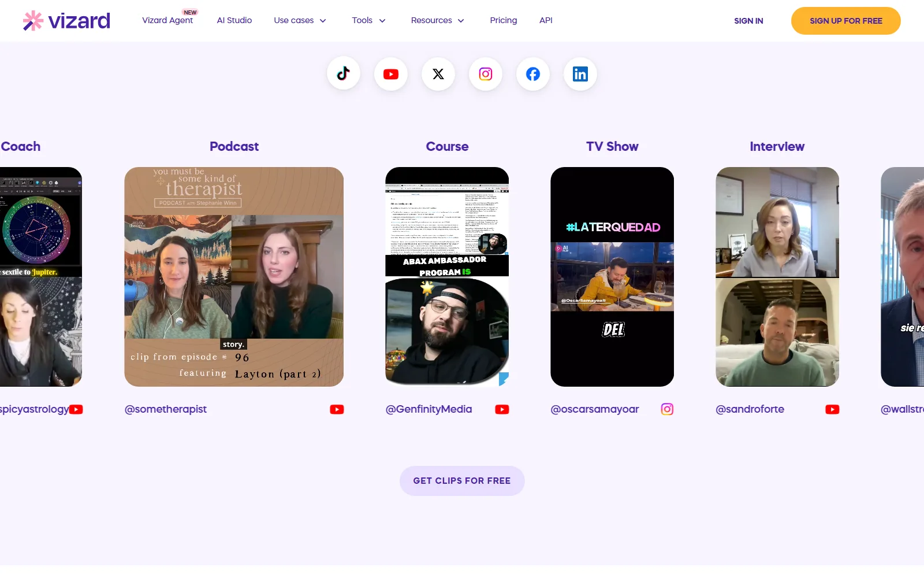Open YouTube icon next to @sandroforte
The height and width of the screenshot is (578, 924).
[x=832, y=409]
